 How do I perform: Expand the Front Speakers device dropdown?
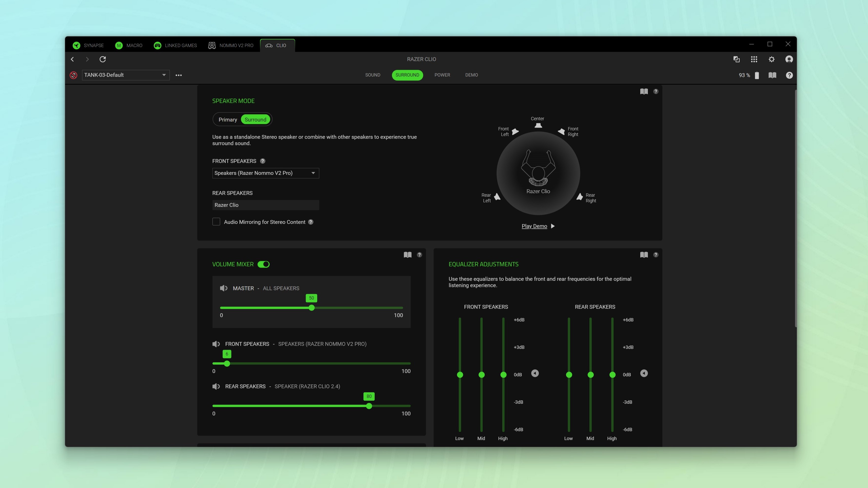point(266,173)
